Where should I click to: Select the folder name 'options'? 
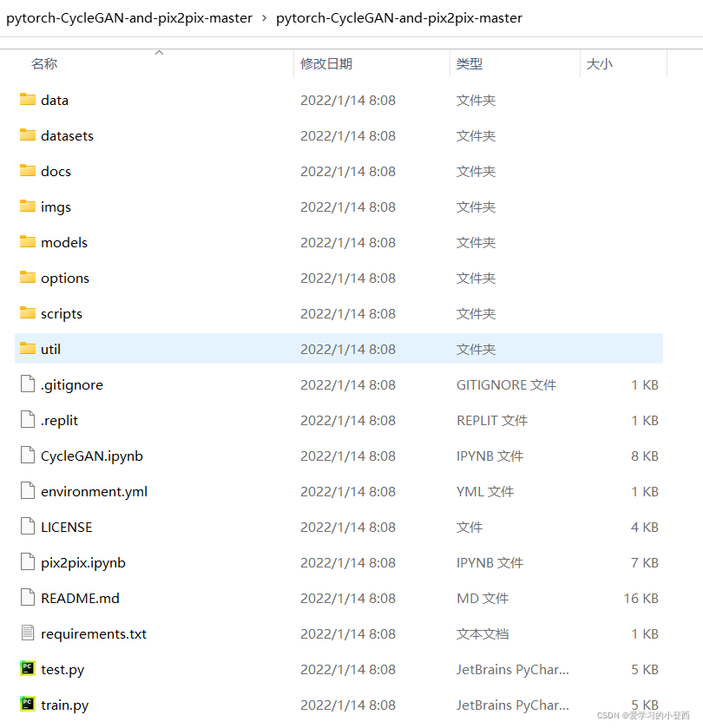(65, 279)
